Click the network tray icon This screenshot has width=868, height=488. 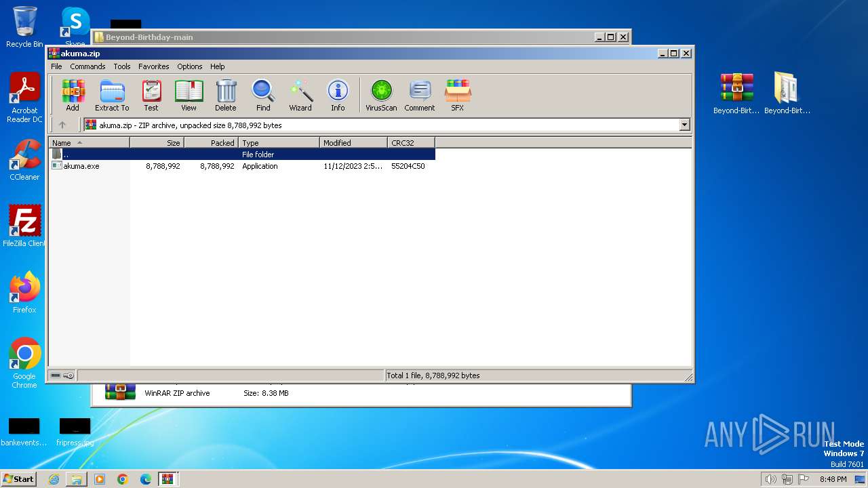[x=787, y=479]
